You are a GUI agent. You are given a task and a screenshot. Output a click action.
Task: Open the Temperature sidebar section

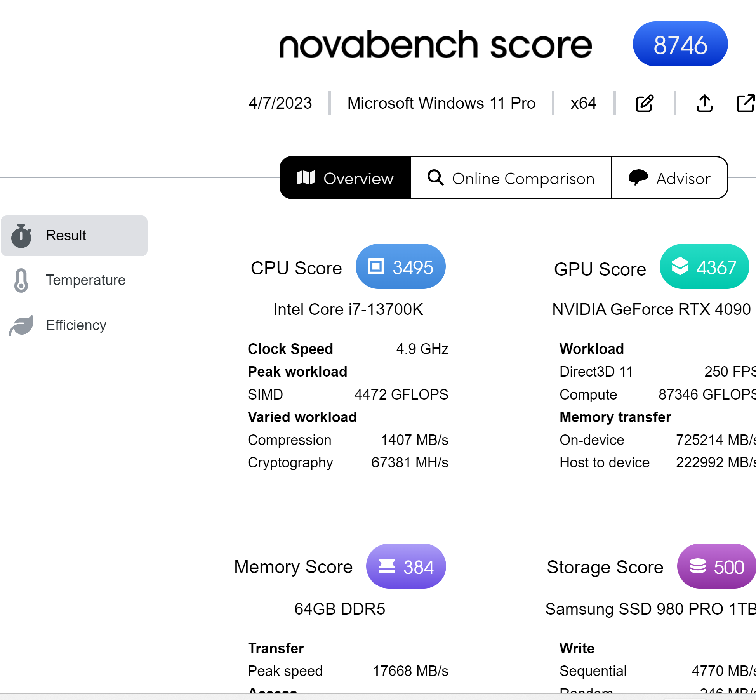(74, 280)
